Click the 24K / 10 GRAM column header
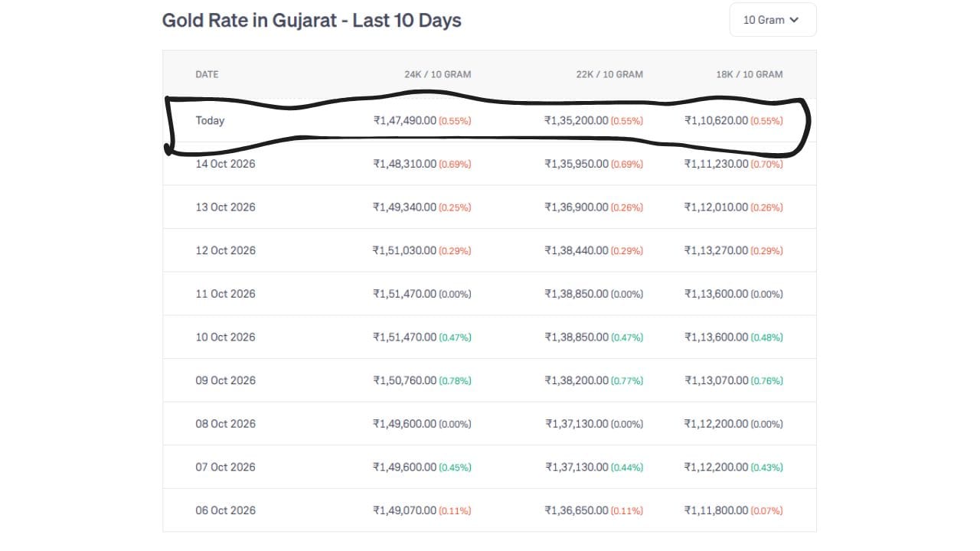The image size is (980, 551). (438, 74)
